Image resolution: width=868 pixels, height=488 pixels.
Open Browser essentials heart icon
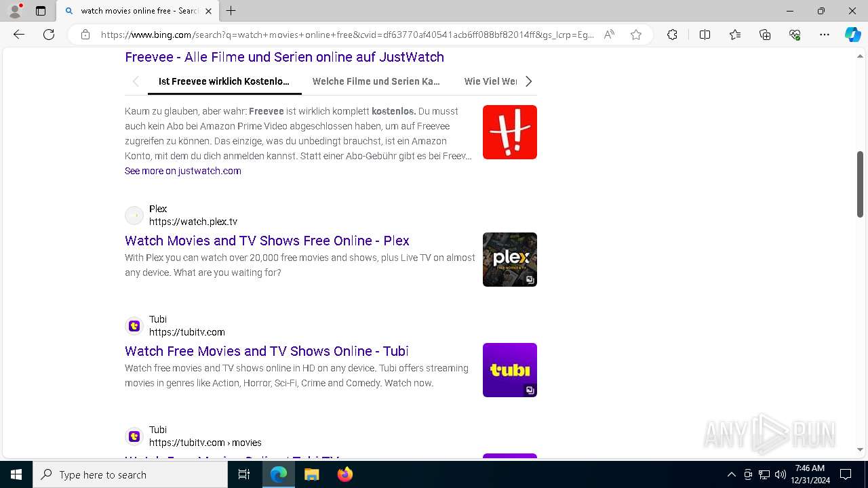[795, 35]
